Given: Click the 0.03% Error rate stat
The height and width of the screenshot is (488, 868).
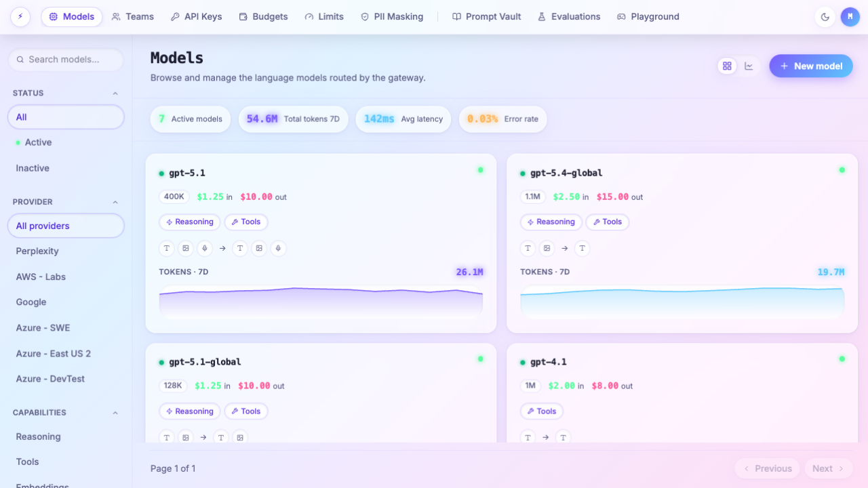Looking at the screenshot, I should click(x=502, y=119).
